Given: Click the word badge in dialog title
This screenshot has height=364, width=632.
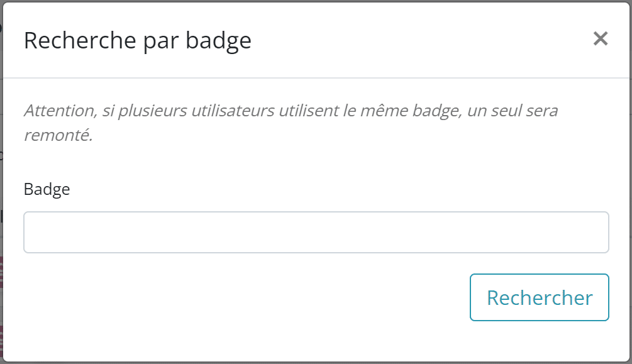Looking at the screenshot, I should 218,41.
